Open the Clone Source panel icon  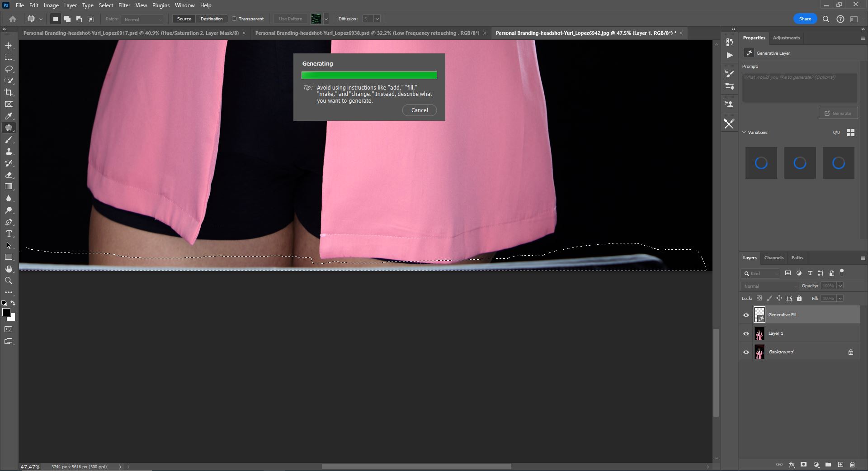[729, 103]
